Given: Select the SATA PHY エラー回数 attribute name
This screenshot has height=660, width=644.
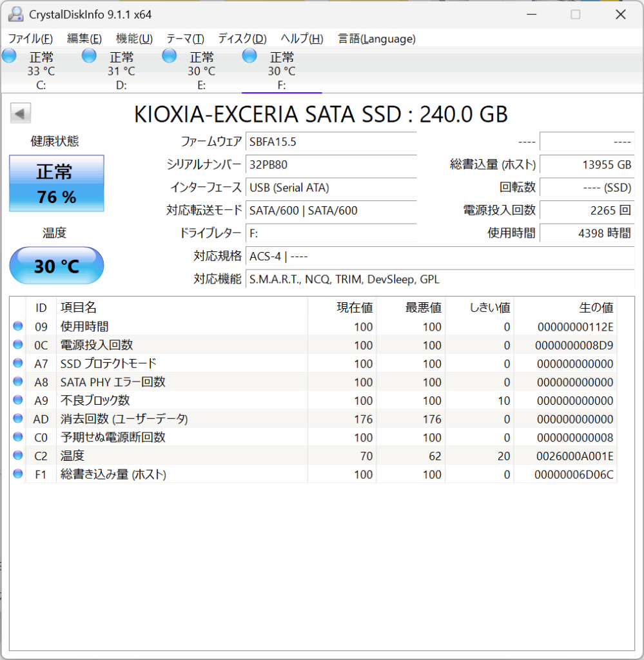Looking at the screenshot, I should (x=113, y=382).
